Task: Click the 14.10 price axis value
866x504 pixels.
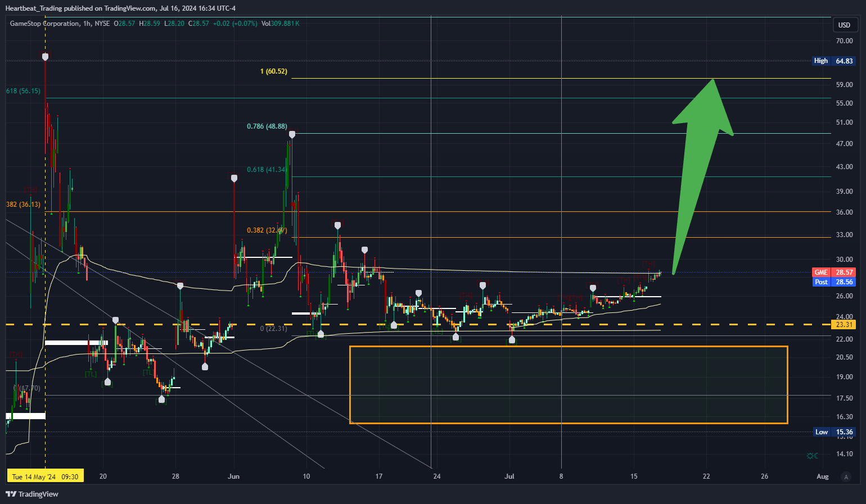Action: point(844,454)
